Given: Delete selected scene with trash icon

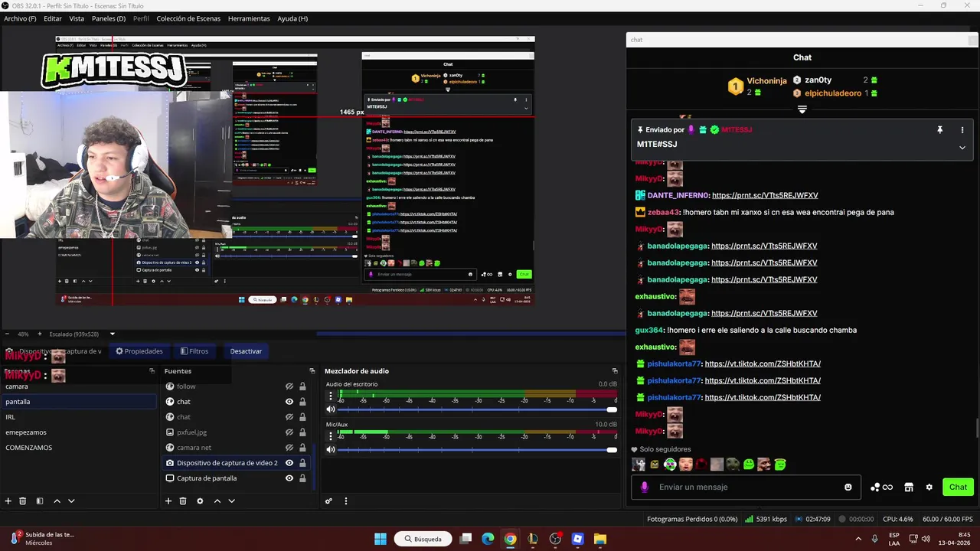Looking at the screenshot, I should click(x=23, y=501).
